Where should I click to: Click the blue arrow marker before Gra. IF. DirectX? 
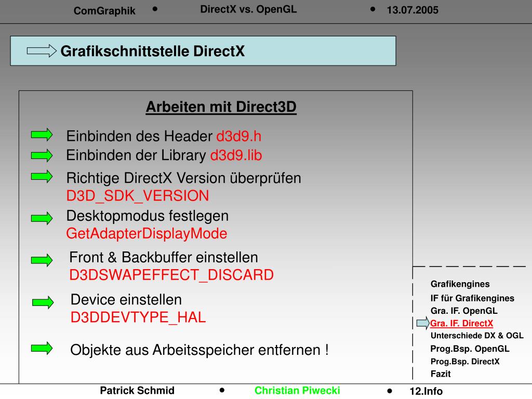[423, 323]
